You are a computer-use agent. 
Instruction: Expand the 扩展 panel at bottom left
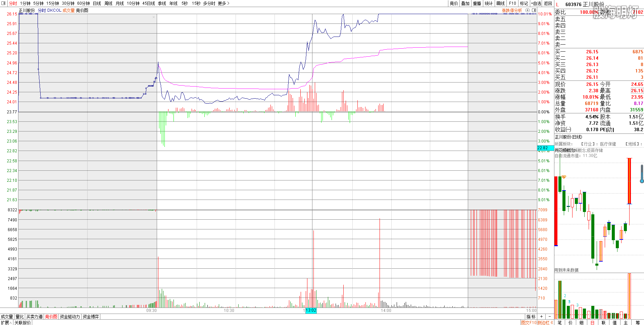6,323
